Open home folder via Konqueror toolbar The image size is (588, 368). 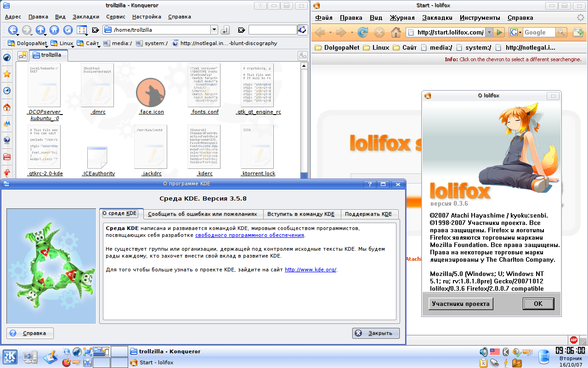point(54,30)
